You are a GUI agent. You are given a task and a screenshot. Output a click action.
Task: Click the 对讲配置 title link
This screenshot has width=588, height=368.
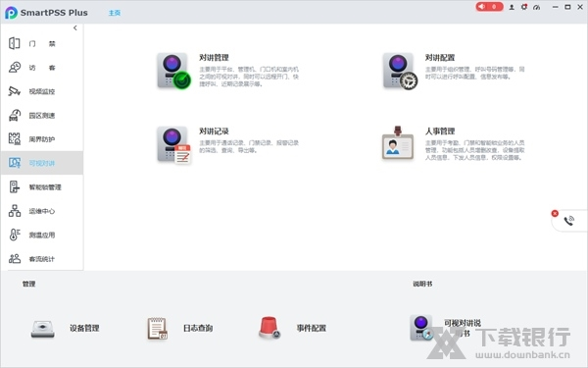coord(440,58)
